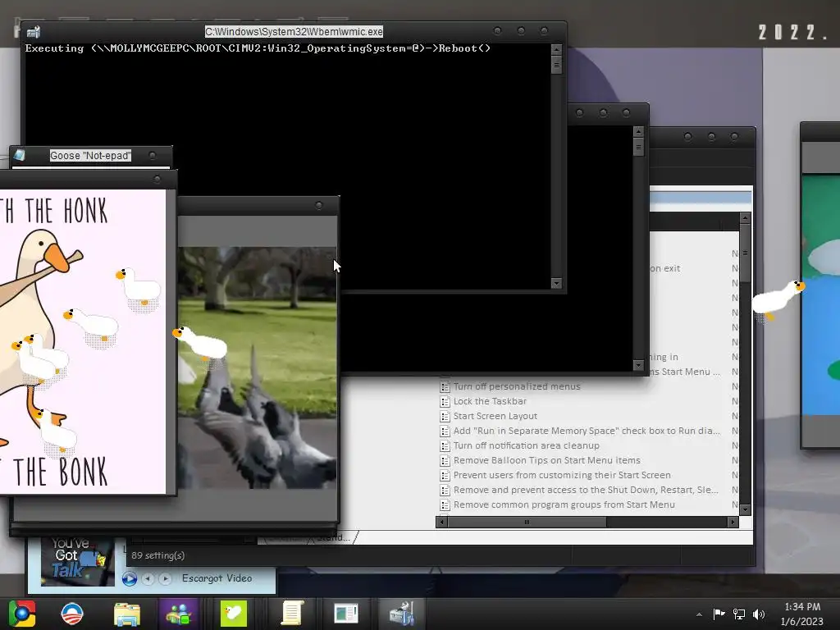The image size is (840, 630).
Task: Select Turn off notification area cleanup
Action: point(526,445)
